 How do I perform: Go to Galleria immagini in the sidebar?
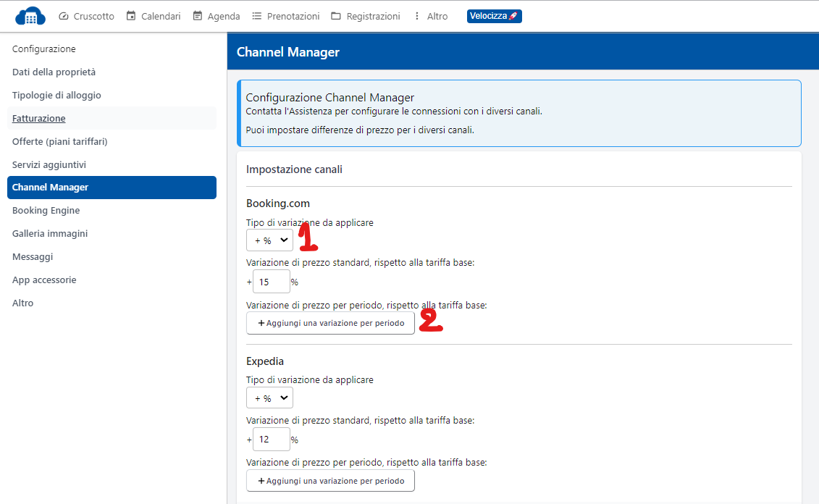pos(50,234)
